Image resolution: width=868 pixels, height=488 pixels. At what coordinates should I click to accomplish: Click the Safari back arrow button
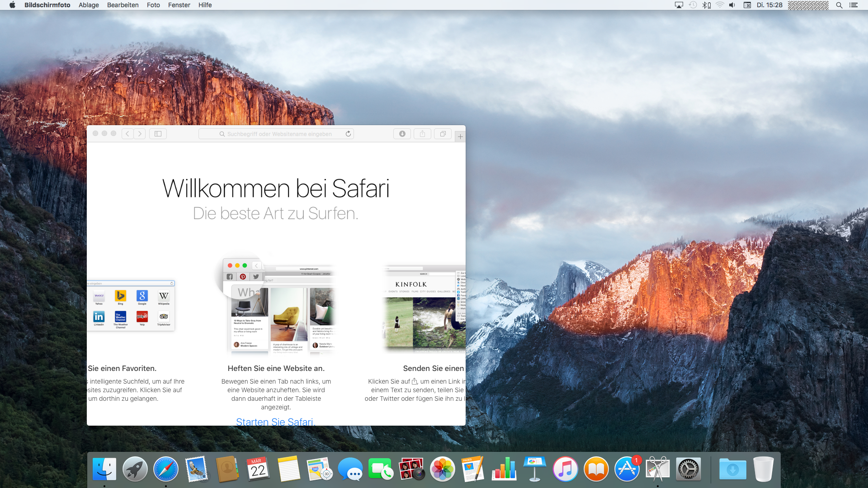click(x=127, y=134)
